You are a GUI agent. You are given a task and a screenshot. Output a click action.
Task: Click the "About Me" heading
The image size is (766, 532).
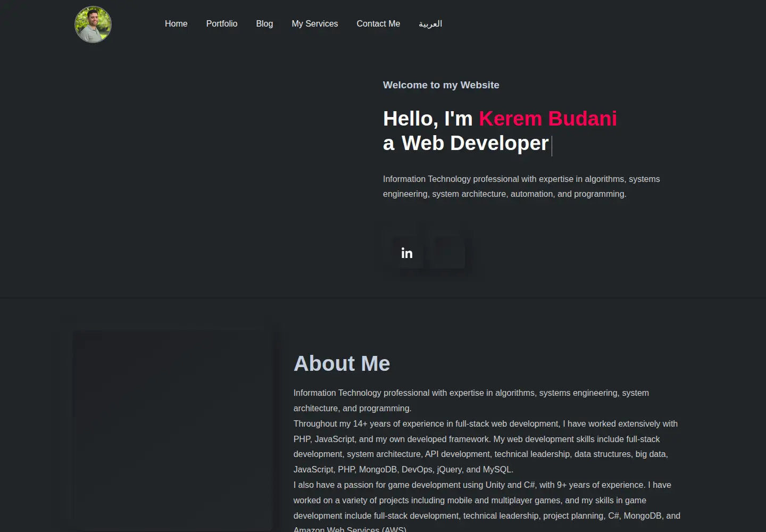pos(342,364)
